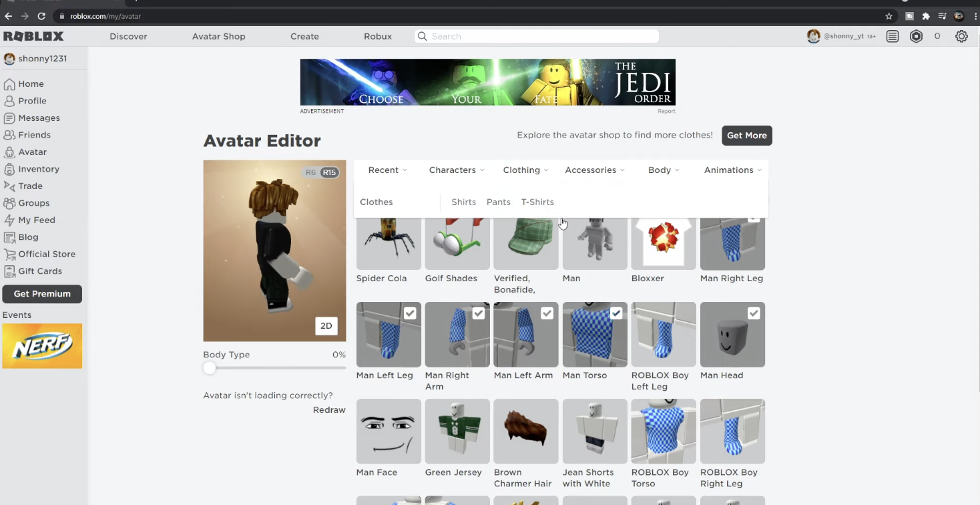This screenshot has width=980, height=505.
Task: Open the Friends icon in the sidebar
Action: click(9, 135)
